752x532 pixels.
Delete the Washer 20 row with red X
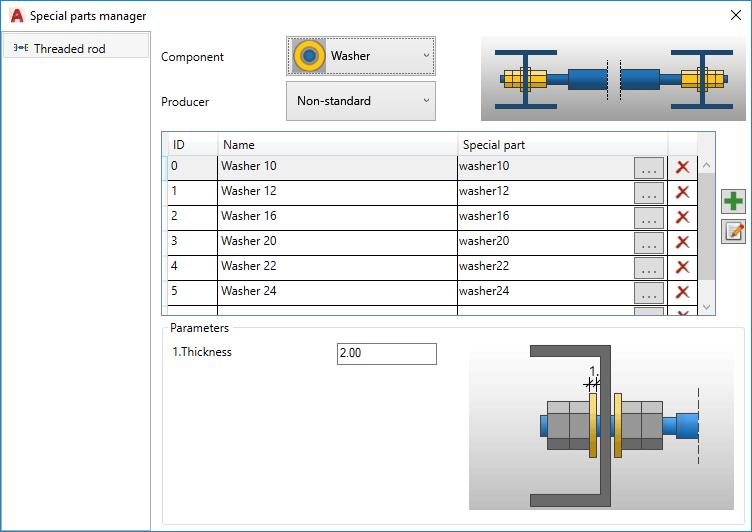tap(682, 242)
